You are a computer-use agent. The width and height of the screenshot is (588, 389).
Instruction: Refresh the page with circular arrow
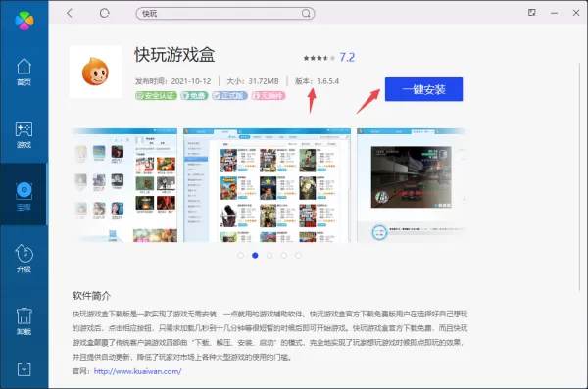point(104,13)
